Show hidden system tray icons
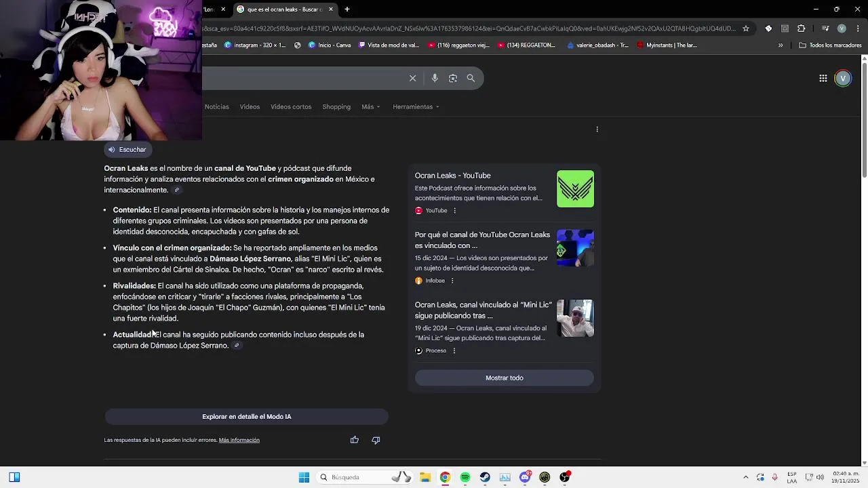Screen dimensions: 868x488 746,477
